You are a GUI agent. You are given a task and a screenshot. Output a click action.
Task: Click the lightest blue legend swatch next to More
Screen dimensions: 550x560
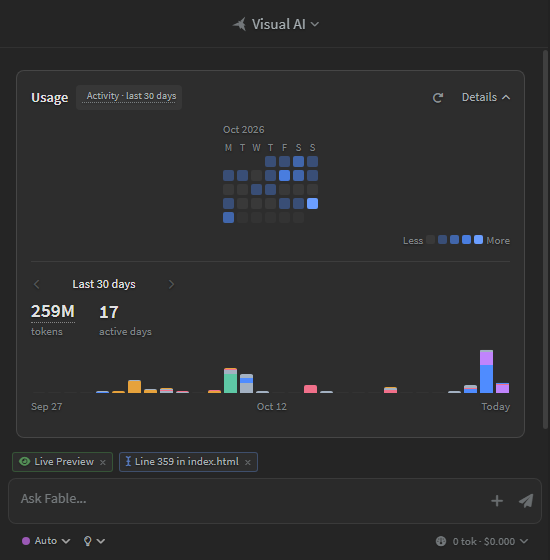tap(479, 240)
